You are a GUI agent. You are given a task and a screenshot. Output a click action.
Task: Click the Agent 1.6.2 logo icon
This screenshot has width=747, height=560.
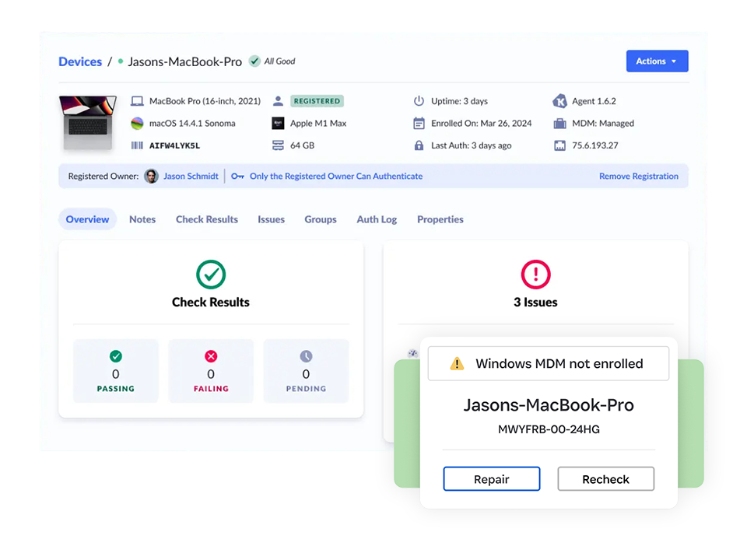[x=559, y=101]
